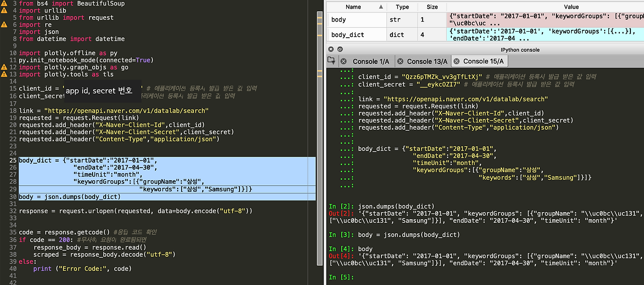Undock the IPython console pane
The height and width of the screenshot is (285, 644).
coord(340,49)
